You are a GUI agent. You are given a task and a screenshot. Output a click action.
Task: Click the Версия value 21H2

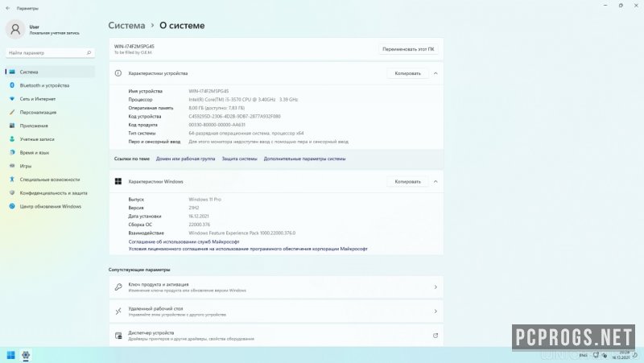[194, 208]
